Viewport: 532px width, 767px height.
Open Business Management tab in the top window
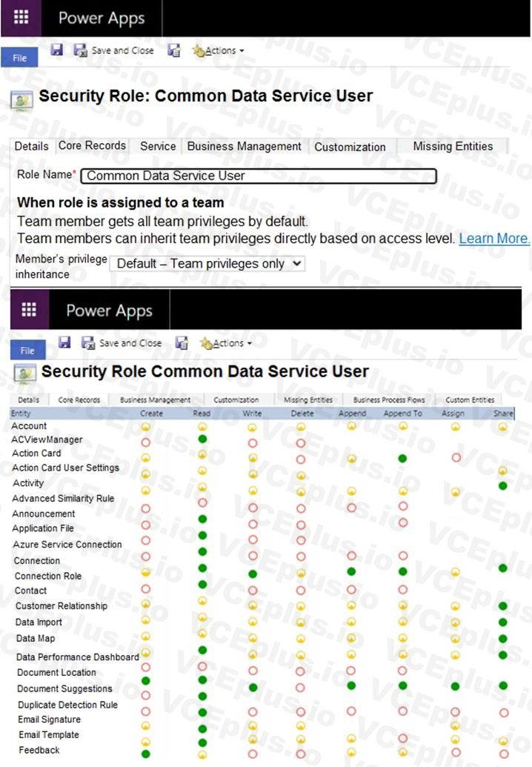click(244, 146)
